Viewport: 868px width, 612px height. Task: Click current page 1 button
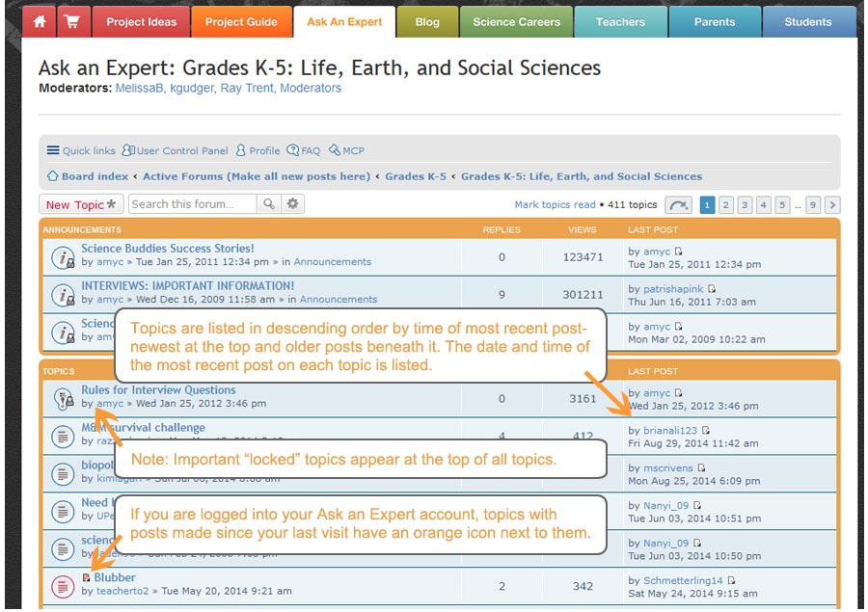[707, 205]
